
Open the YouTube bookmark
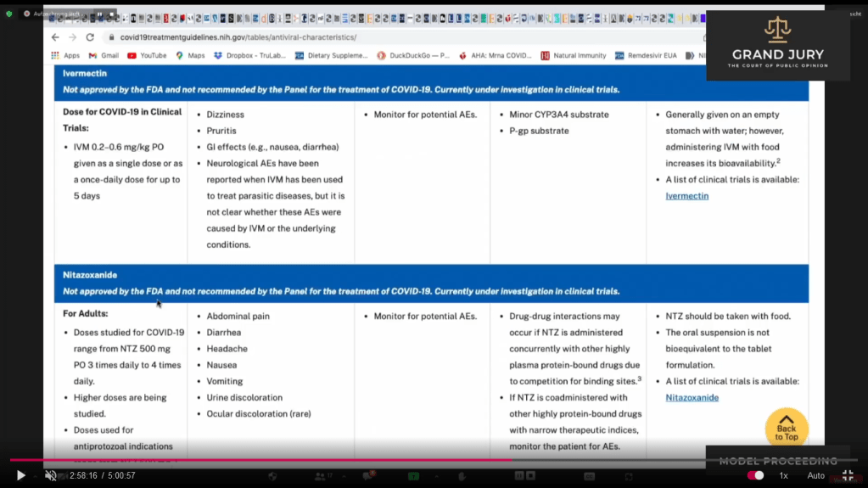point(147,56)
